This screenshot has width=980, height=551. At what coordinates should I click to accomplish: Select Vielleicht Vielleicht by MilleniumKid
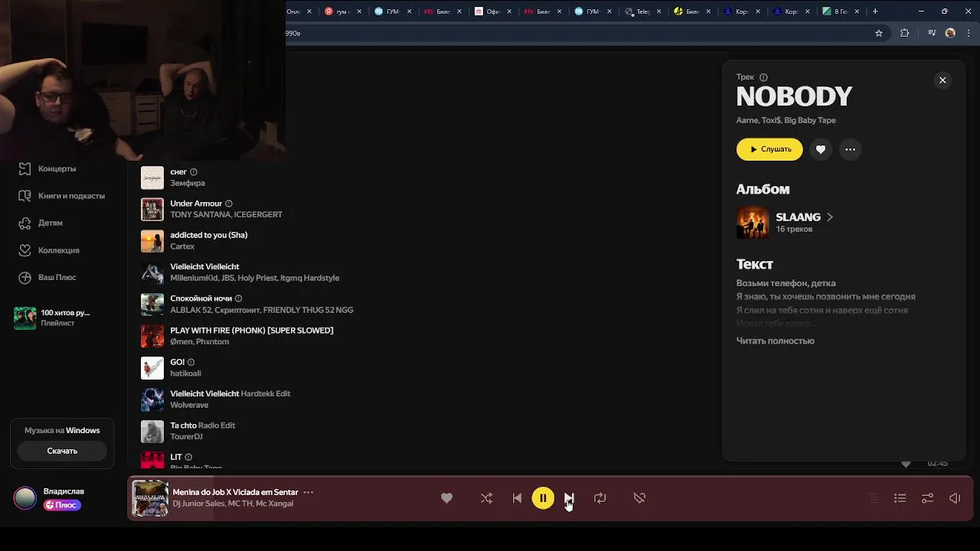tap(204, 266)
